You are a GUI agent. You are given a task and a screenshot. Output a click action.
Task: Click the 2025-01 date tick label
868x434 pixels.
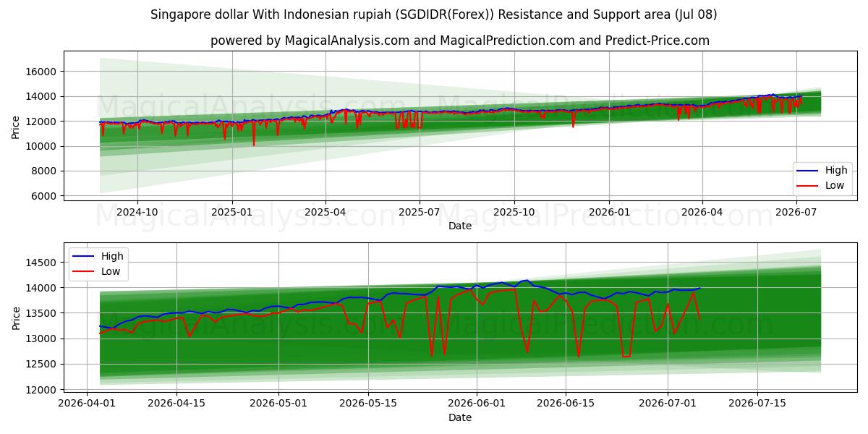point(232,213)
